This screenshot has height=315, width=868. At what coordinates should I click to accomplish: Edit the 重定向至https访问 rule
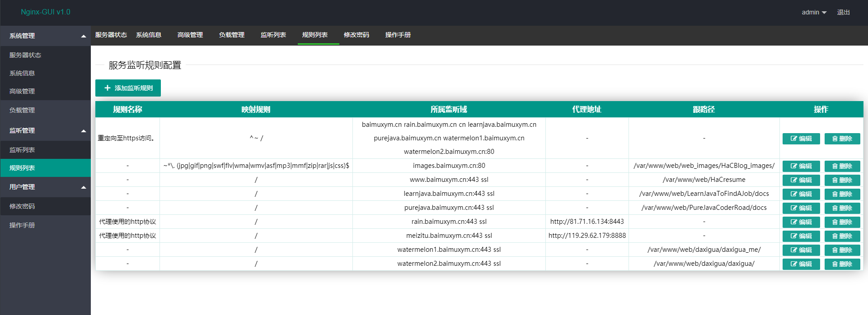(x=801, y=139)
